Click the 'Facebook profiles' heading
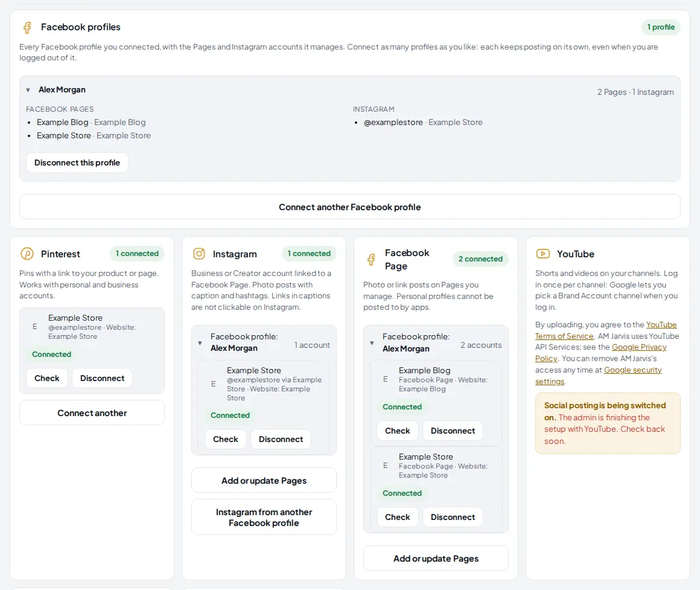The height and width of the screenshot is (590, 700). (x=81, y=27)
